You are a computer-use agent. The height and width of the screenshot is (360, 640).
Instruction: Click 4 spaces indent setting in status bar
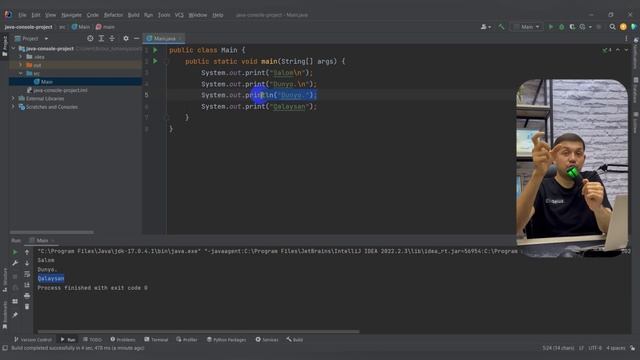[x=616, y=348]
